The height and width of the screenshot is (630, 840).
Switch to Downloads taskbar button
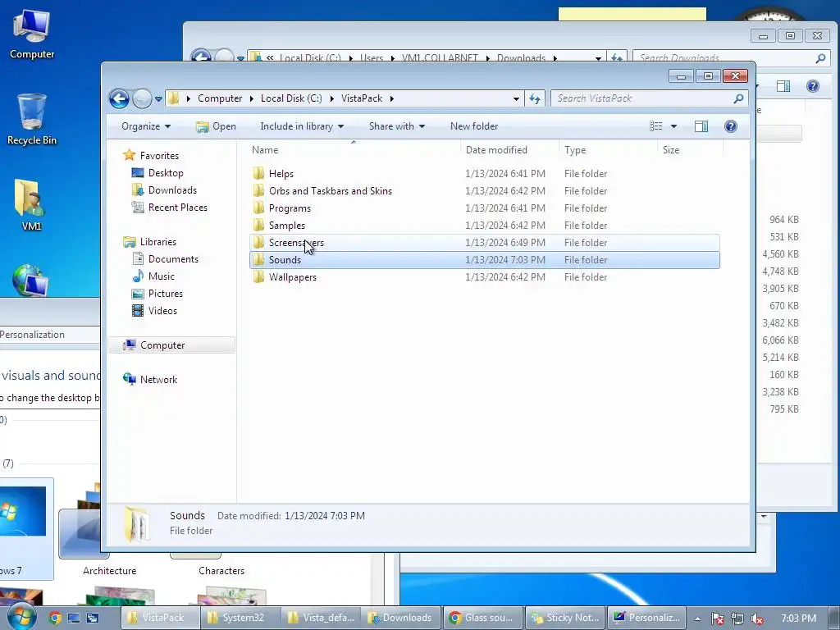[x=400, y=618]
